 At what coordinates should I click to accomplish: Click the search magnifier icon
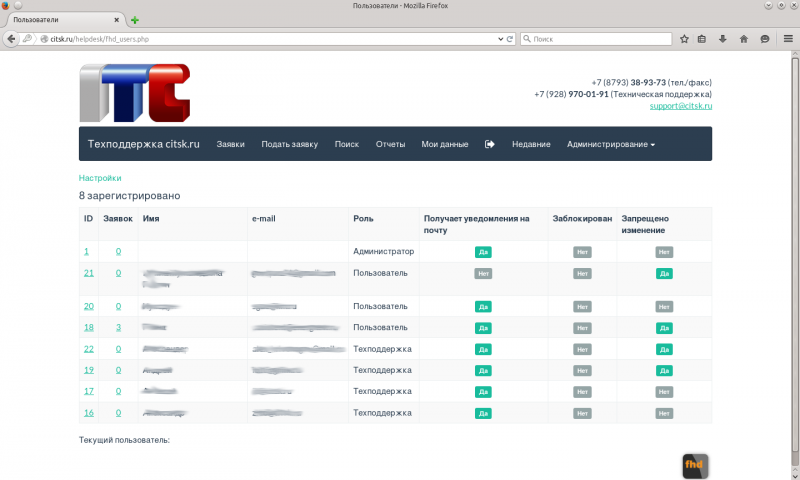point(527,39)
